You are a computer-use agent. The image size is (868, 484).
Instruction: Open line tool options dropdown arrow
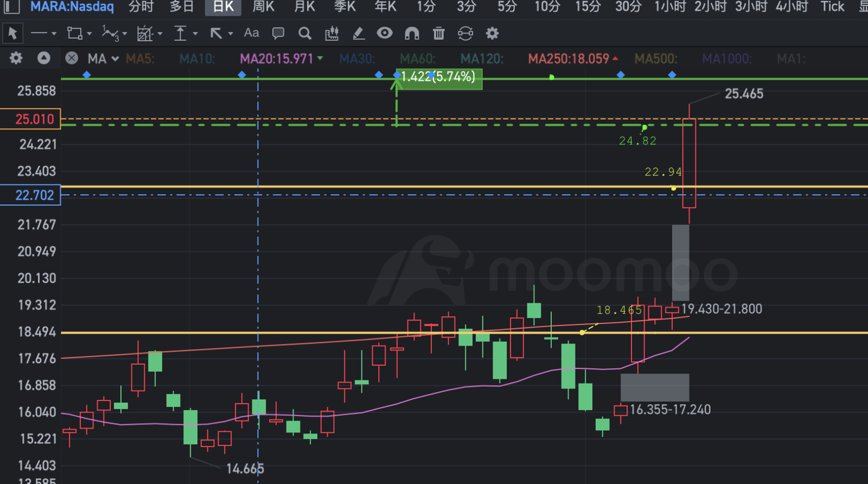[54, 34]
